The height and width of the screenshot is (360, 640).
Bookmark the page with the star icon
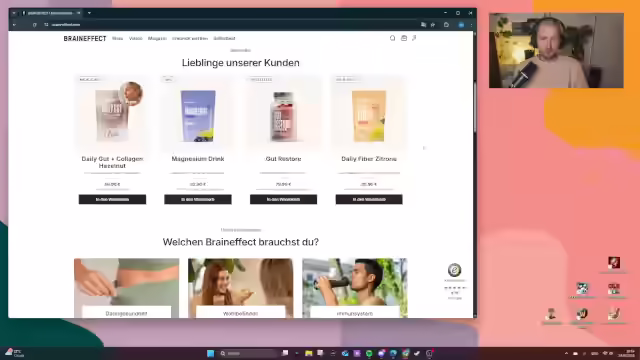click(433, 25)
